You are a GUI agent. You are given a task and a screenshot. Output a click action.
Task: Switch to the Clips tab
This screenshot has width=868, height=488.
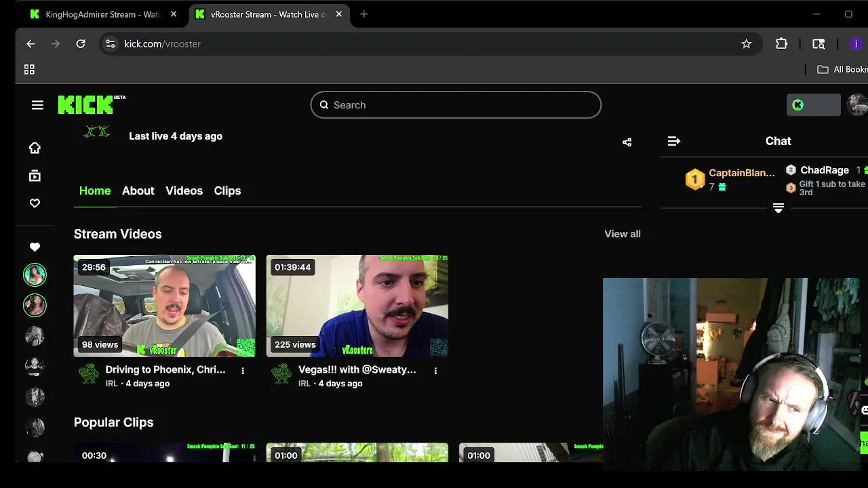point(227,191)
